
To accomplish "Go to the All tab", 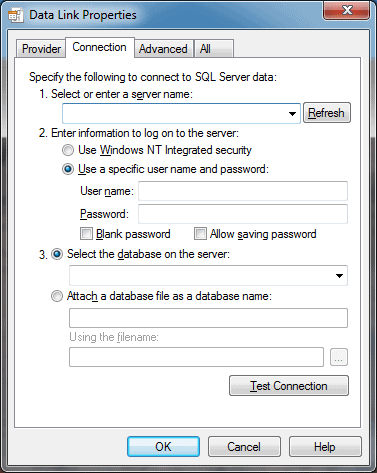I will click(x=214, y=49).
